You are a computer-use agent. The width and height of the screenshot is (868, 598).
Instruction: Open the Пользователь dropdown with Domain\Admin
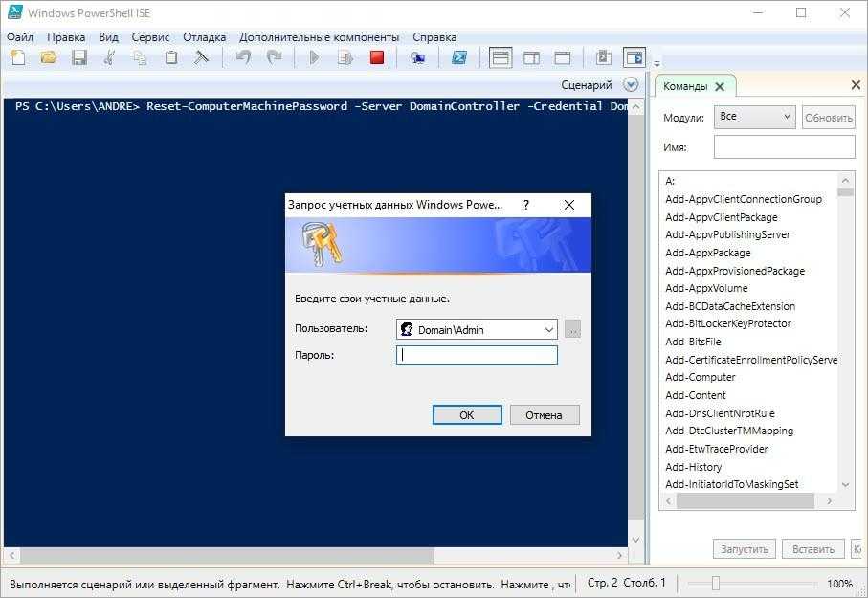pos(548,330)
